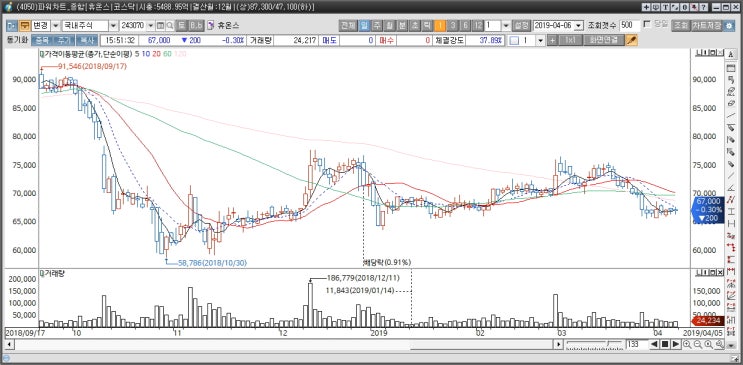743x365 pixels.
Task: Click the 거래량 volume indicator label
Action: pos(53,274)
